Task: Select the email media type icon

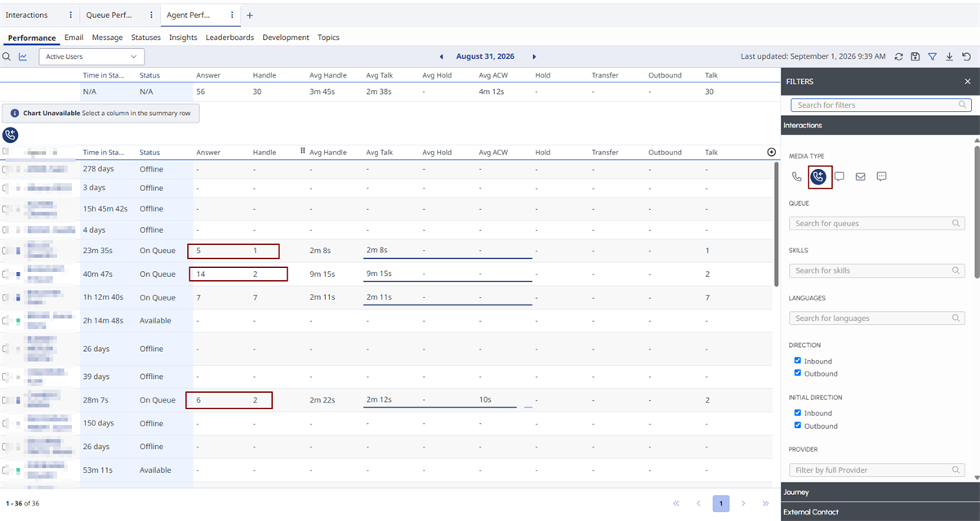Action: tap(861, 176)
